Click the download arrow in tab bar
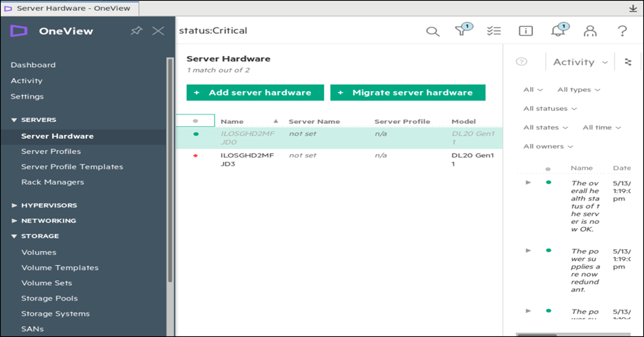 coord(633,8)
